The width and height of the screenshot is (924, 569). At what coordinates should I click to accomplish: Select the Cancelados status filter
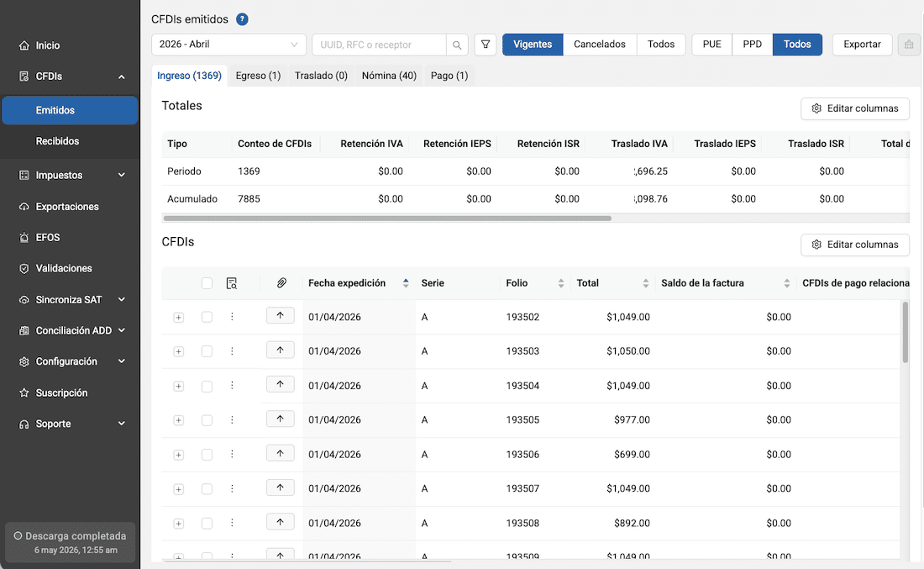(x=600, y=45)
